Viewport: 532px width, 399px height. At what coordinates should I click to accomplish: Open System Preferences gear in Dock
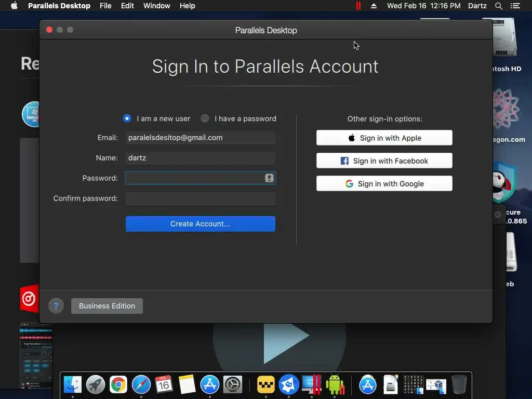[232, 384]
